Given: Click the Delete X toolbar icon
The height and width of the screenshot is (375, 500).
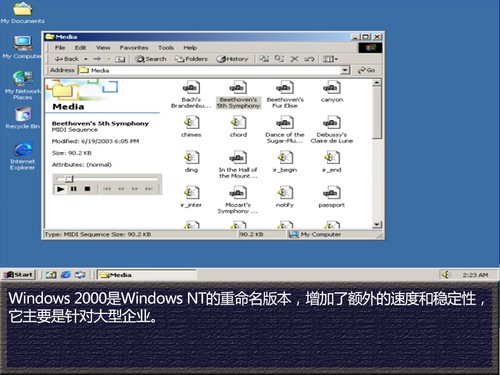Looking at the screenshot, I should tap(294, 59).
